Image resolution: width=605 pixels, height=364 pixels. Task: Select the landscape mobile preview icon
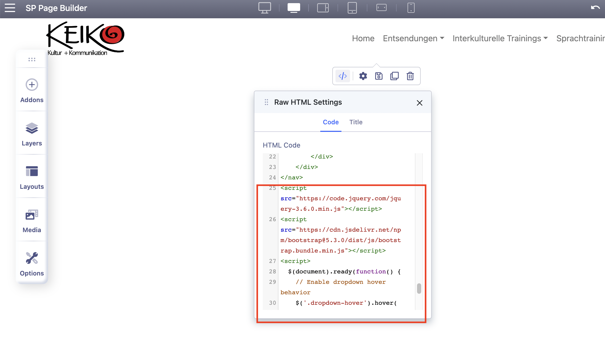click(381, 8)
